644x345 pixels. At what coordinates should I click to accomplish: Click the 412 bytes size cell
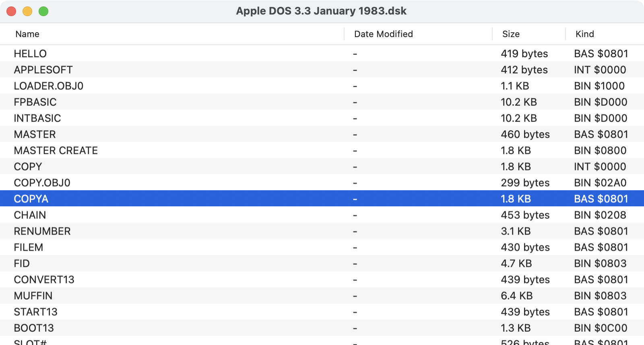coord(524,70)
